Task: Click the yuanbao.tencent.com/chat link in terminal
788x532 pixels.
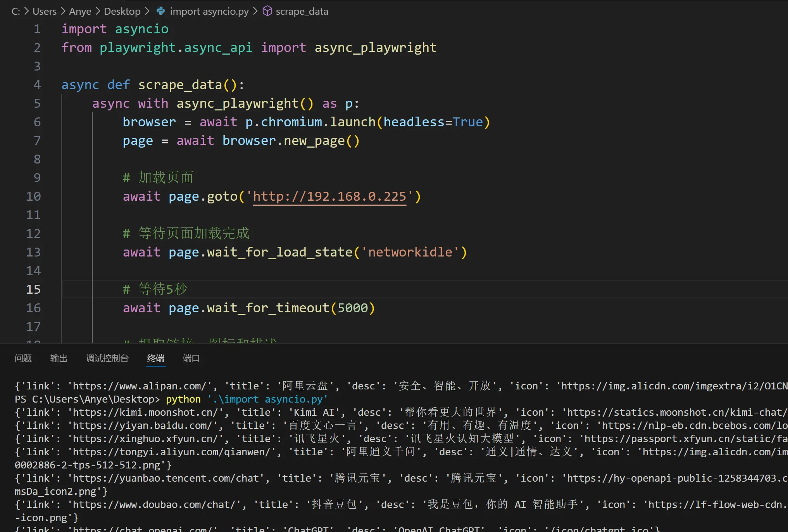Action: point(166,478)
